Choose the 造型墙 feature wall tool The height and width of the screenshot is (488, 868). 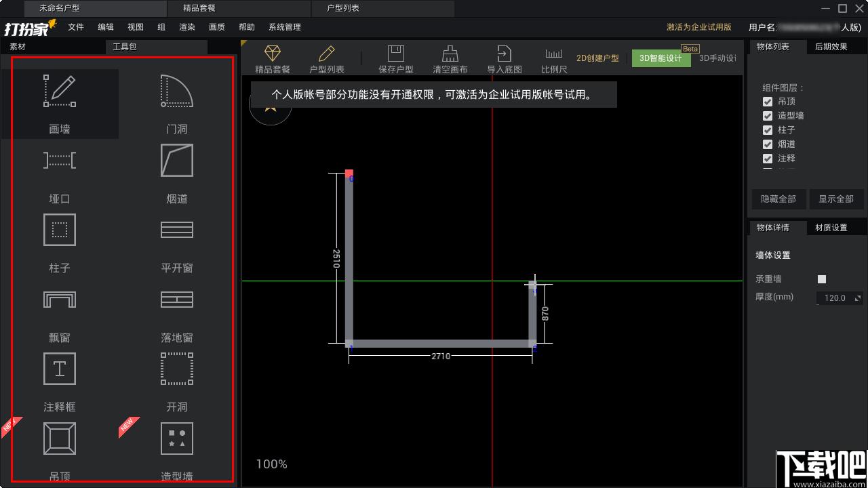[x=177, y=451]
